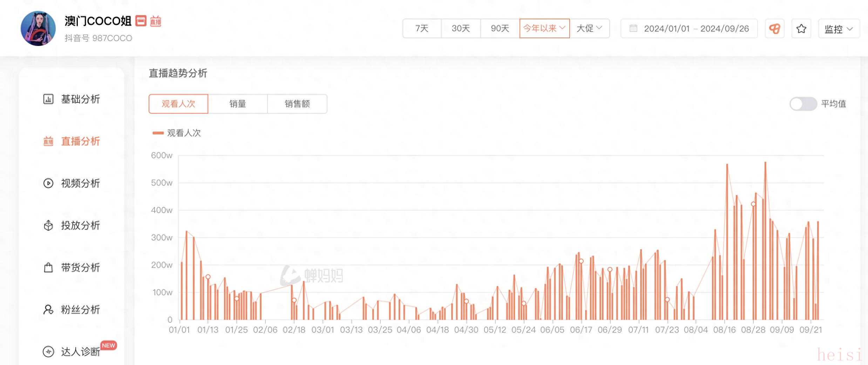868x365 pixels.
Task: Click the orange clover icon button
Action: (x=774, y=29)
